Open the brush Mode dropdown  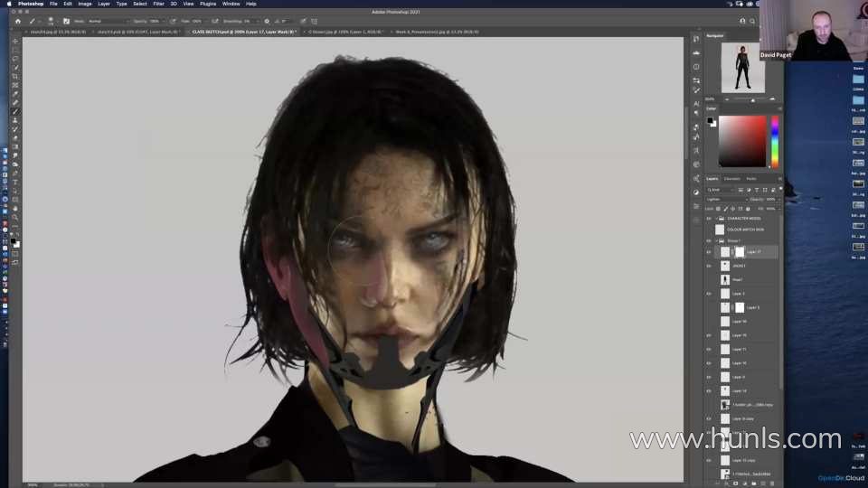pyautogui.click(x=108, y=21)
